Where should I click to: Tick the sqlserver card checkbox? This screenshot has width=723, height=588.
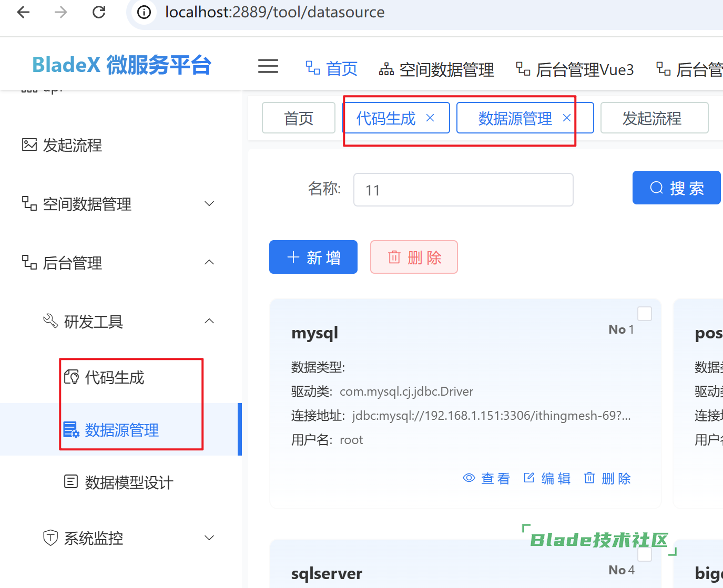tap(644, 554)
